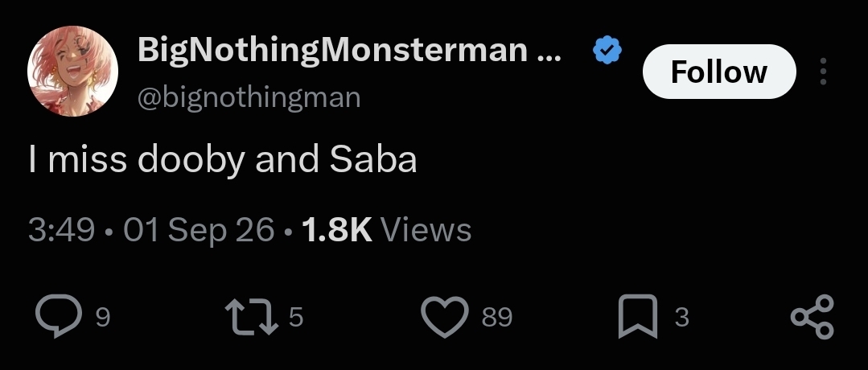Open the three-dot more options menu

pyautogui.click(x=823, y=72)
